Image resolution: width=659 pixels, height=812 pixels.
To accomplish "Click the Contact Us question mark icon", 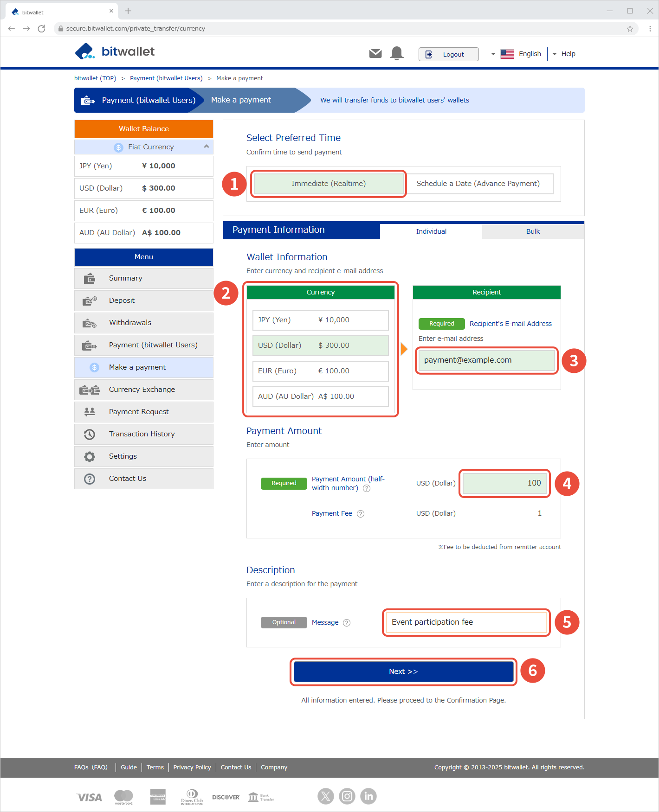I will pyautogui.click(x=90, y=479).
